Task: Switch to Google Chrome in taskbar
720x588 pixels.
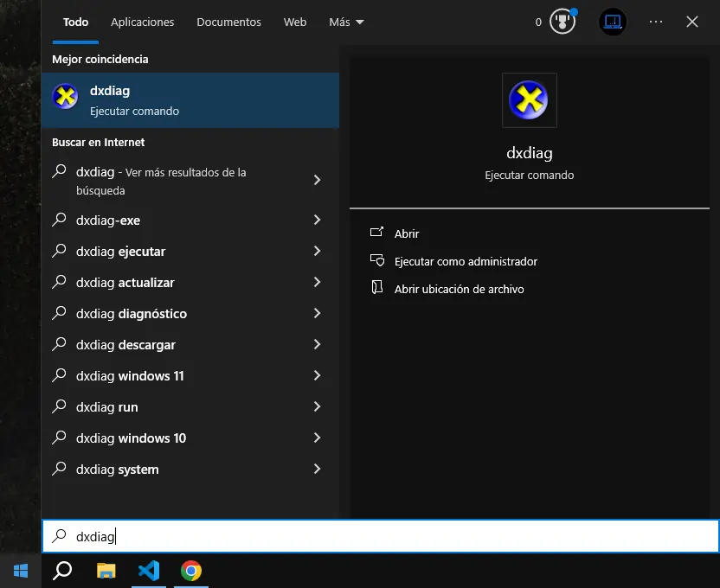Action: click(191, 571)
